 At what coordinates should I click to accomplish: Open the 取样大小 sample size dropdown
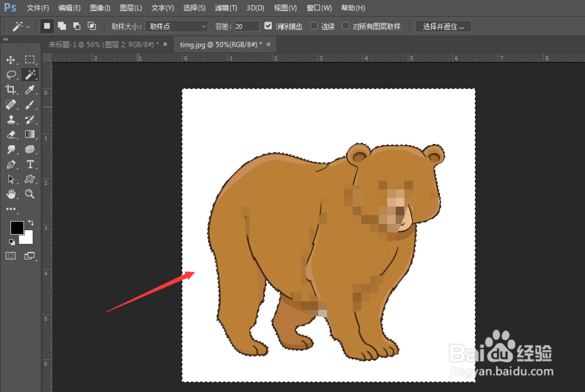[177, 26]
